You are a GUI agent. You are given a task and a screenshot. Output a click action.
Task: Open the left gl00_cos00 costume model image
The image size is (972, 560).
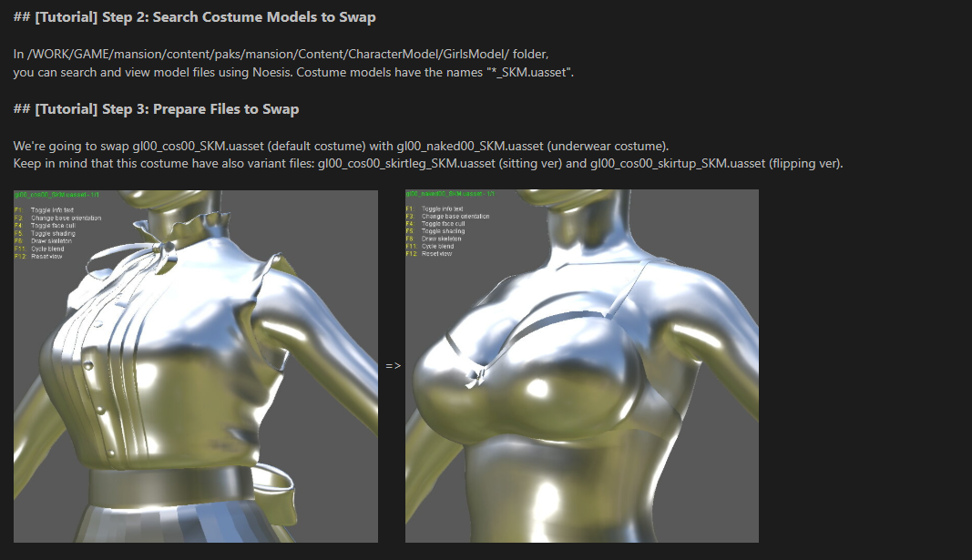(x=196, y=366)
